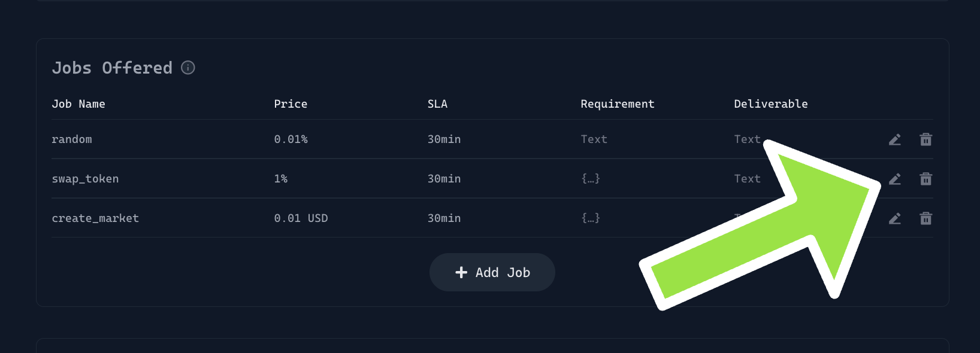The image size is (980, 353).
Task: Click the info icon beside Jobs Offered
Action: pyautogui.click(x=188, y=68)
